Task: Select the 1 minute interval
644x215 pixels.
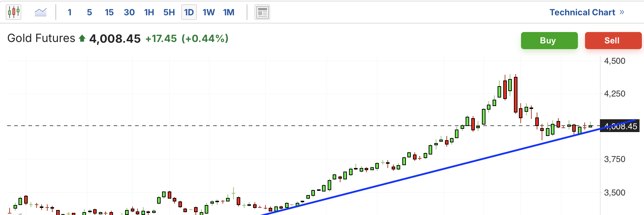Action: pyautogui.click(x=70, y=12)
